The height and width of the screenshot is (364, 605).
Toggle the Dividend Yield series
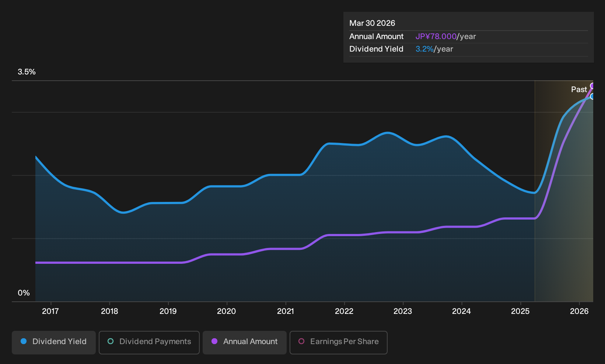54,342
